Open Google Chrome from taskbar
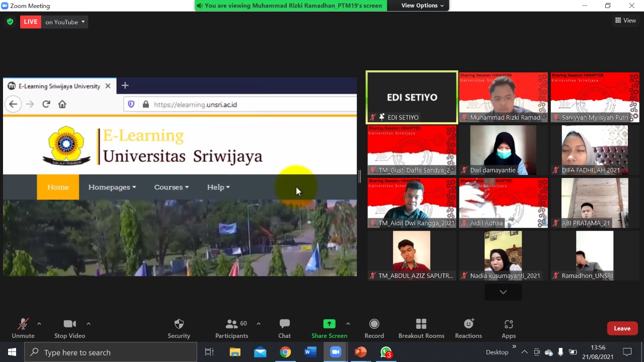Viewport: 644px width, 362px height. (285, 352)
